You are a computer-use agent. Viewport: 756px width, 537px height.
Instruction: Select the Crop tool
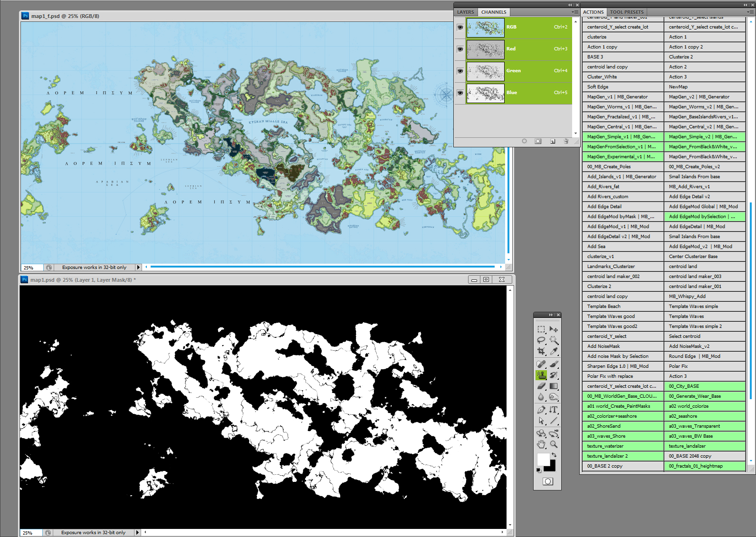coord(541,351)
